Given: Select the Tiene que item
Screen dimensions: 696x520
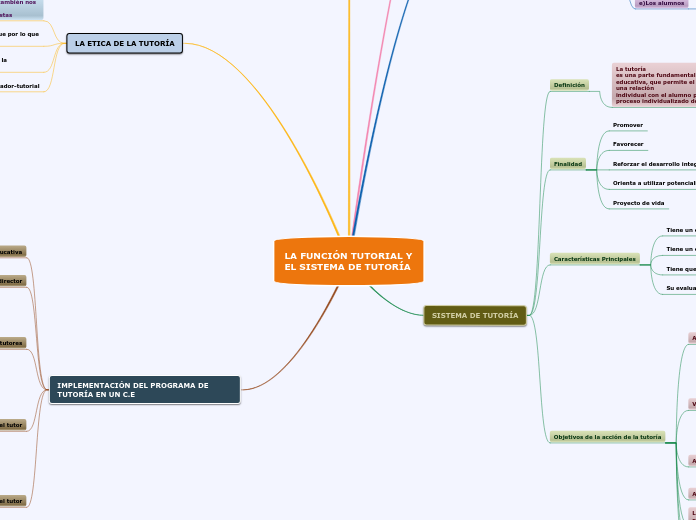Looking at the screenshot, I should [680, 269].
